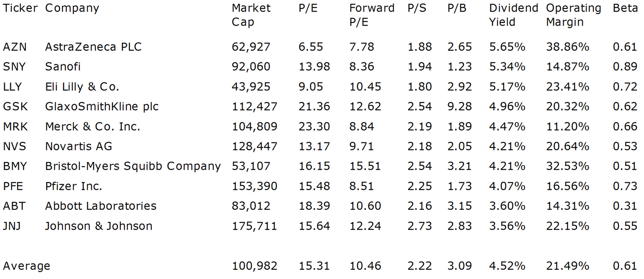Click the Abbott Laboratories company name

tap(101, 206)
